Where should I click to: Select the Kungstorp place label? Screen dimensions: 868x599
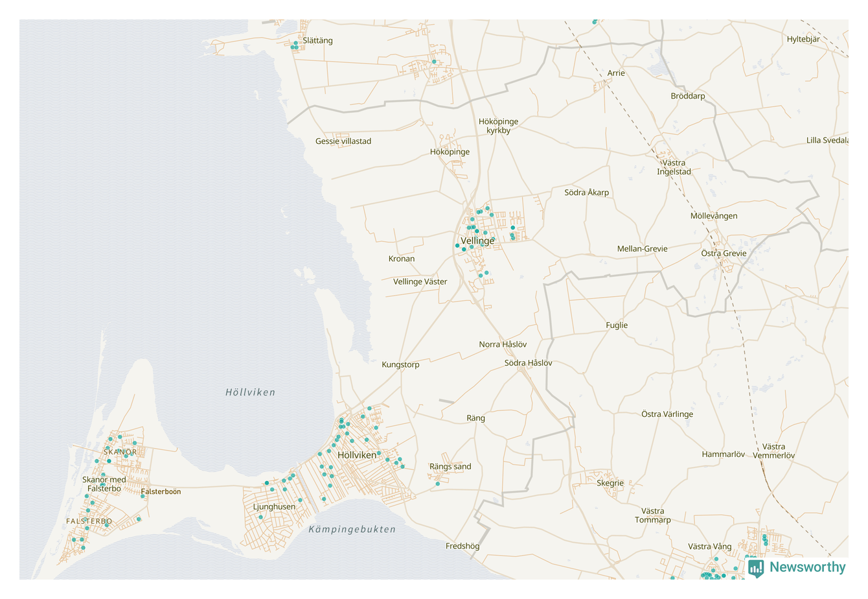click(x=400, y=365)
